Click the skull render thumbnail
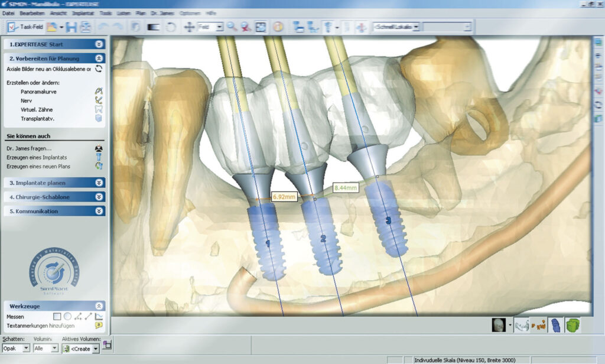 pos(499,325)
